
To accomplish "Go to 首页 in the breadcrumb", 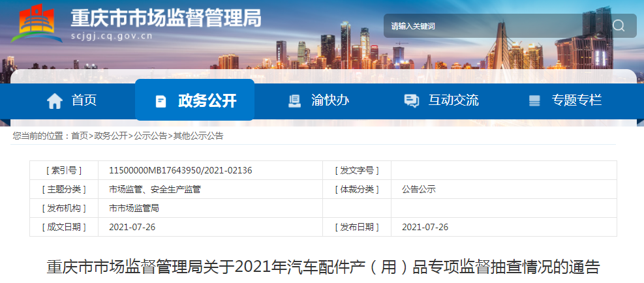I will 80,136.
